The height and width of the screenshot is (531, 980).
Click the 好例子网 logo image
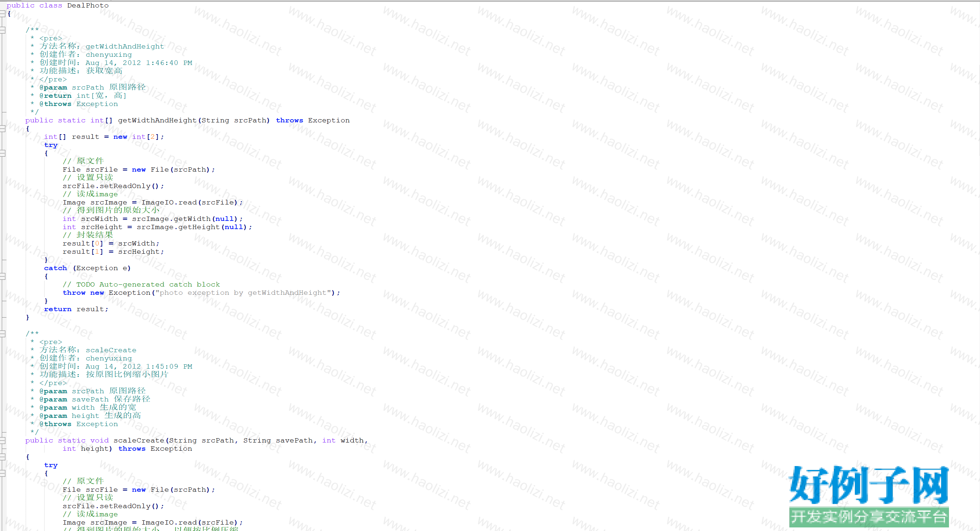point(868,485)
